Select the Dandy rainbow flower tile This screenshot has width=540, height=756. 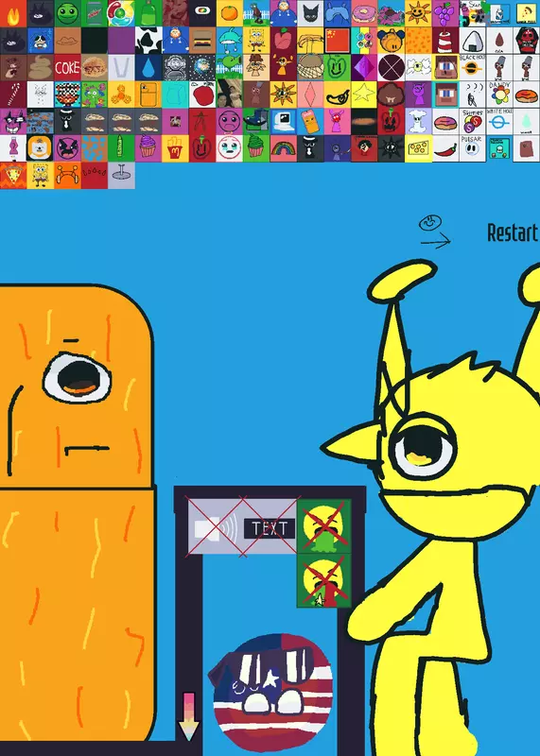pos(499,94)
